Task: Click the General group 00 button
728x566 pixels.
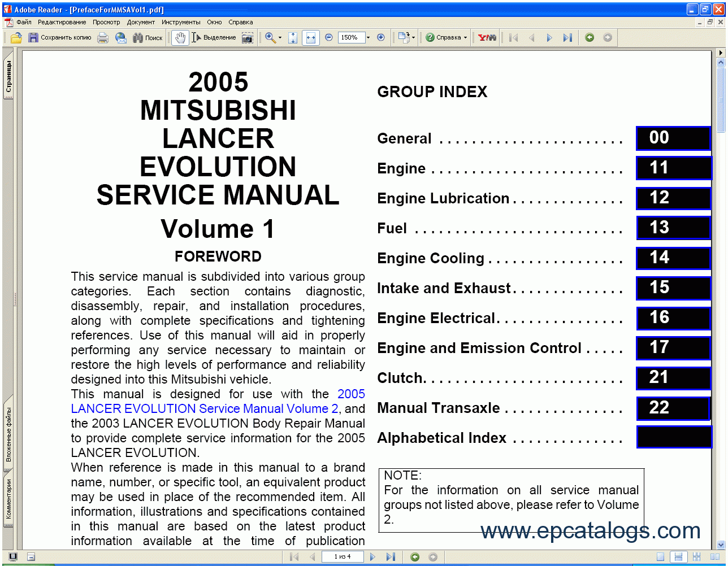Action: click(x=673, y=138)
